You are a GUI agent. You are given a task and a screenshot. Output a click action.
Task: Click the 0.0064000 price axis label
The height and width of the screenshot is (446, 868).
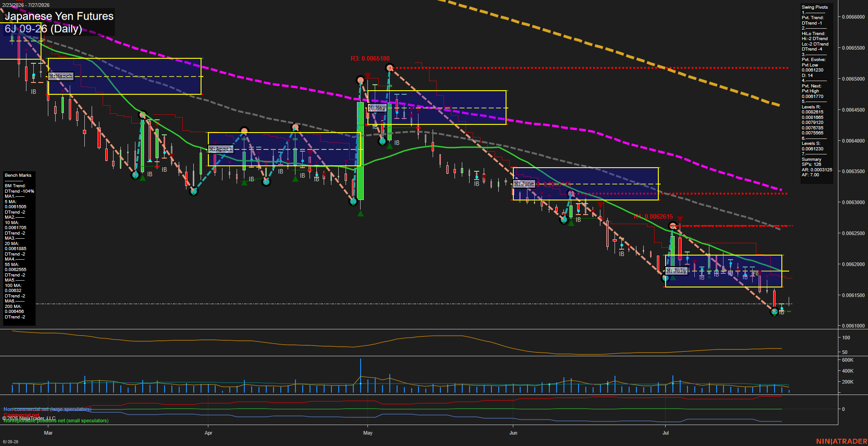click(853, 141)
